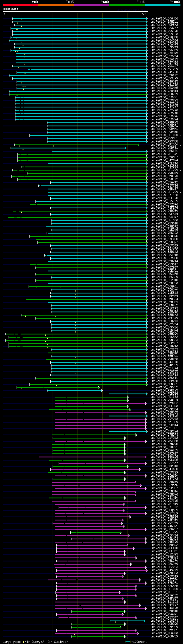Select the UniRef100_Q75F65 label
Viewport: 183px width, 644px height.
[164, 201]
